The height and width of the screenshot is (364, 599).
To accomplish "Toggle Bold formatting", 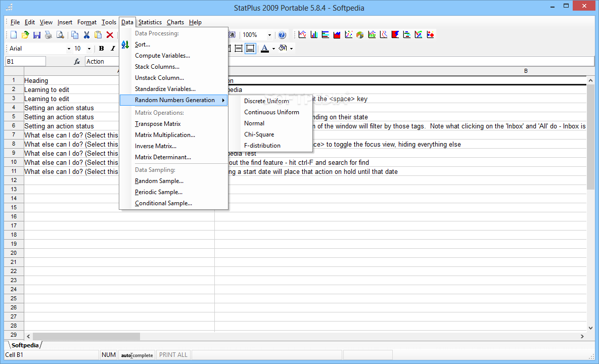I will [101, 49].
